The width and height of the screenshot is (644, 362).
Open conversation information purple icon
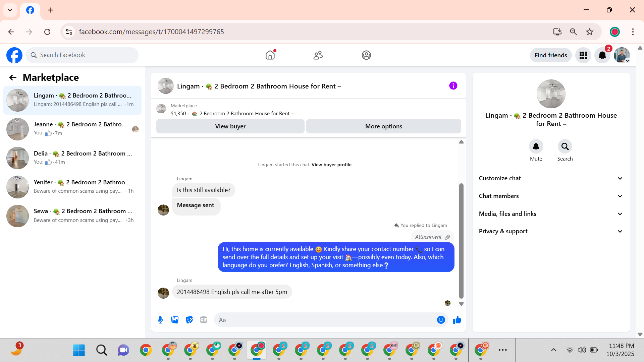pos(453,86)
